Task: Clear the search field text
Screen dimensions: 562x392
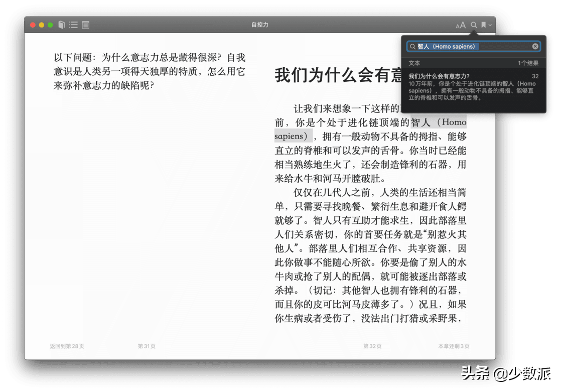Action: [535, 46]
